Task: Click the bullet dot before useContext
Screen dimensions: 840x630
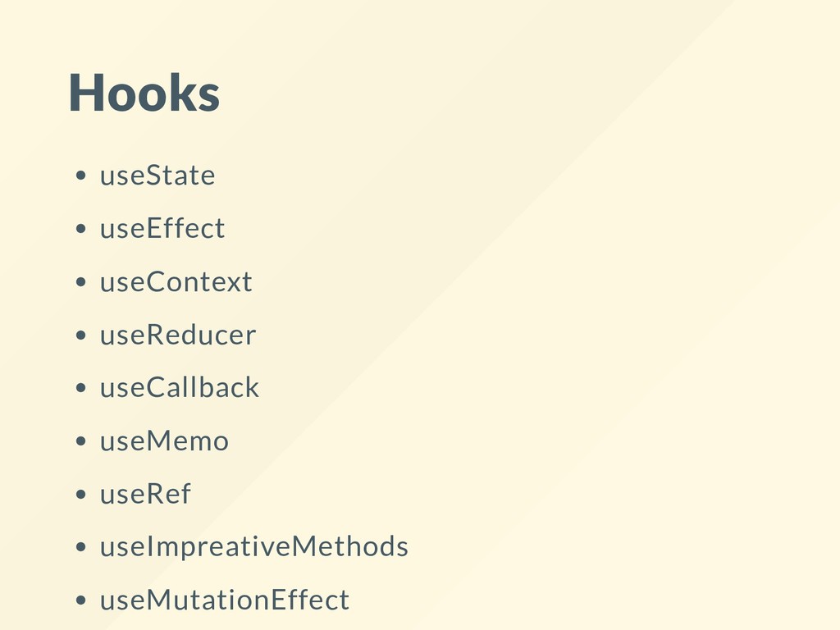Action: click(81, 282)
